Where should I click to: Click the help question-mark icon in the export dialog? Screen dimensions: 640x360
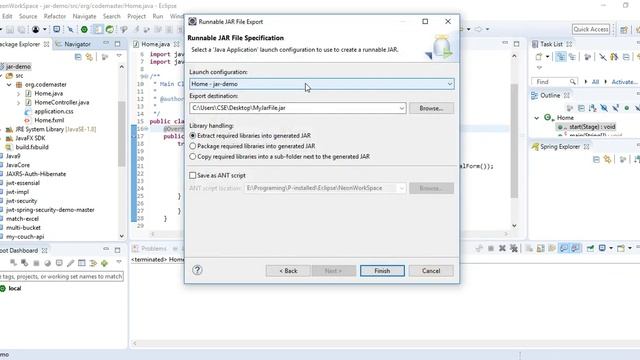coord(197,270)
